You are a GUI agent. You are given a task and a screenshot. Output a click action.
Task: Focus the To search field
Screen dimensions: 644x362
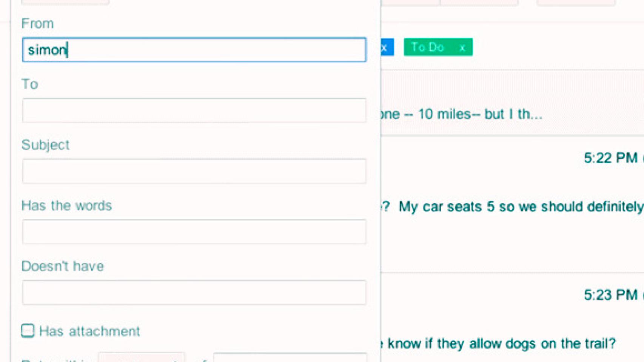coord(194,110)
